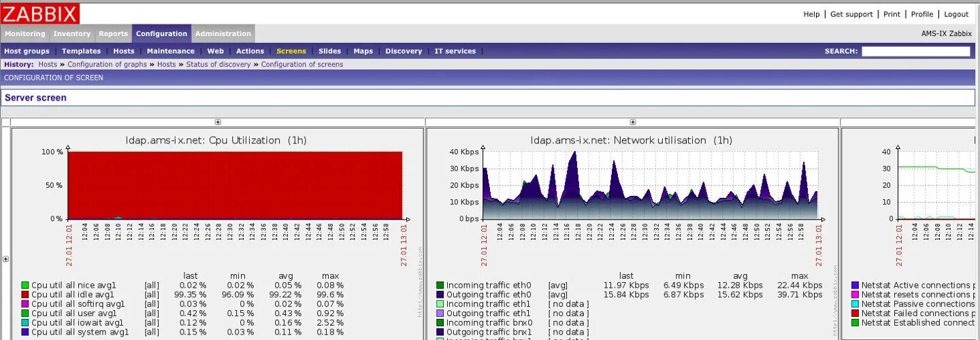This screenshot has height=340, width=980.
Task: Click ldap.ams-ix.net: Cpu Utilization (1h) title
Action: click(216, 140)
